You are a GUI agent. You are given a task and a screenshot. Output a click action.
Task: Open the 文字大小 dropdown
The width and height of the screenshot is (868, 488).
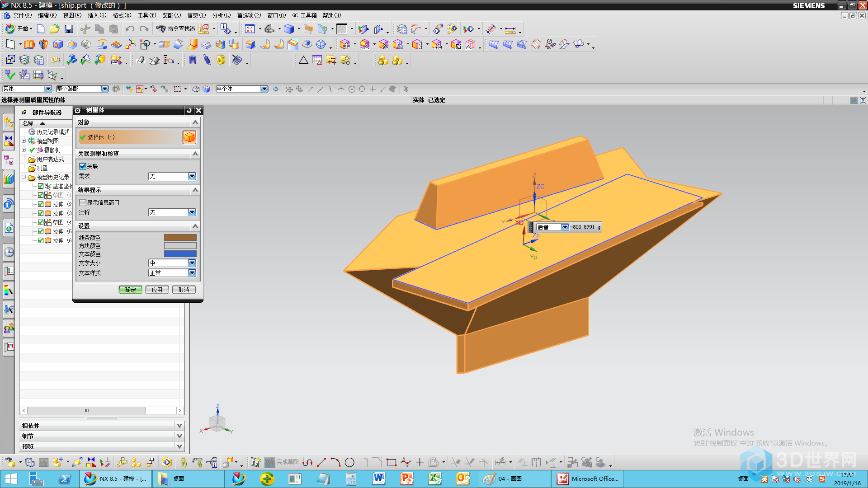coord(172,263)
